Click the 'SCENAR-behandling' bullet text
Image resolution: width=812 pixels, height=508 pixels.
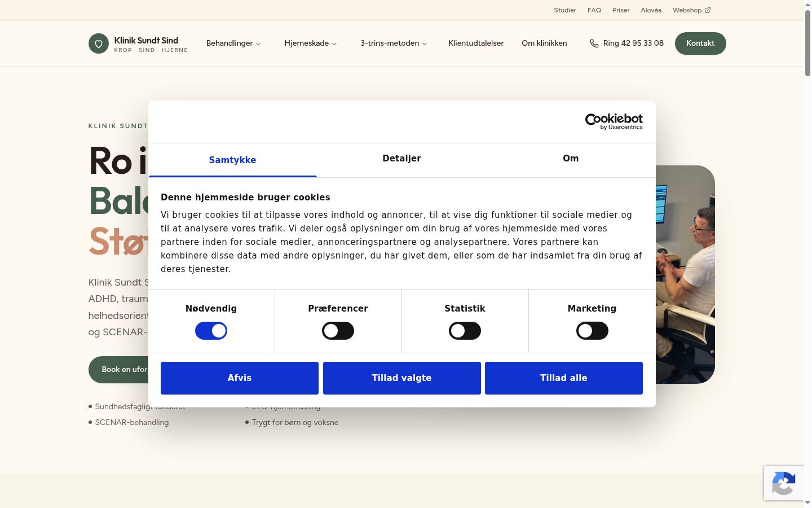132,422
